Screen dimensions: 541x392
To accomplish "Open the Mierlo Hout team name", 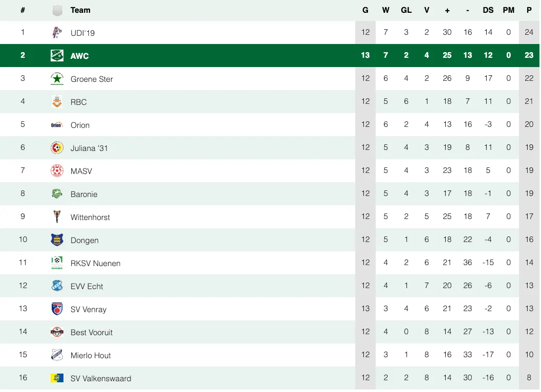I will (91, 355).
